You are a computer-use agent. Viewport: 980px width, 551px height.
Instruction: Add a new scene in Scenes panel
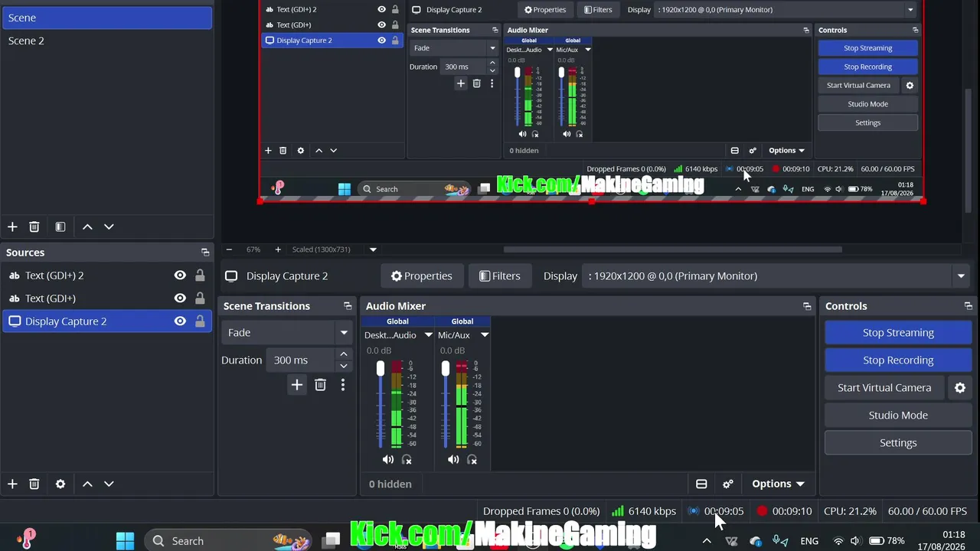coord(12,227)
